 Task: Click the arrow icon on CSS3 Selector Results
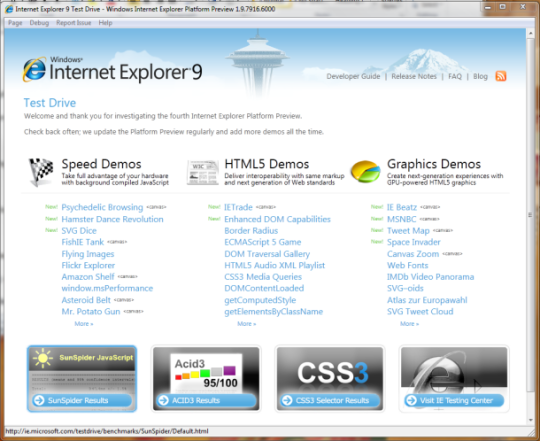[287, 400]
